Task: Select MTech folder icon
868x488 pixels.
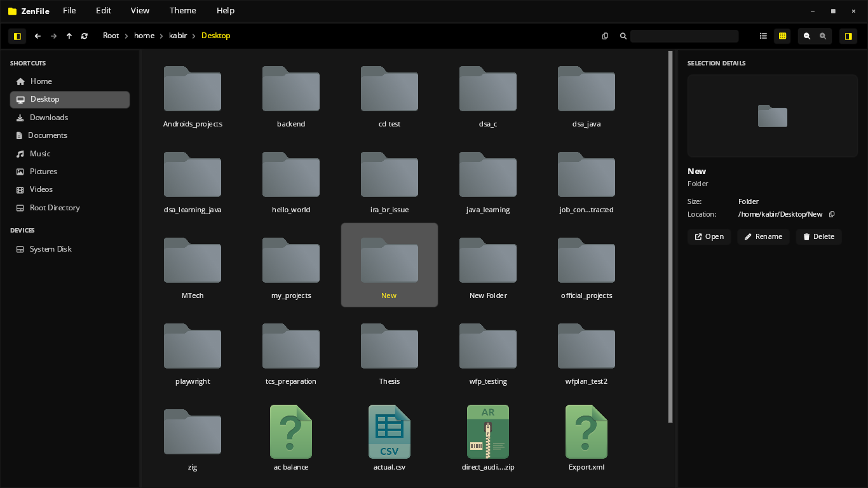Action: (x=193, y=261)
